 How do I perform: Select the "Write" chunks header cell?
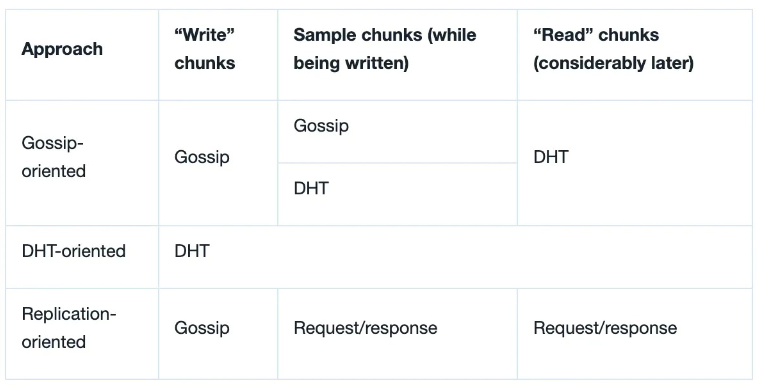click(x=218, y=55)
